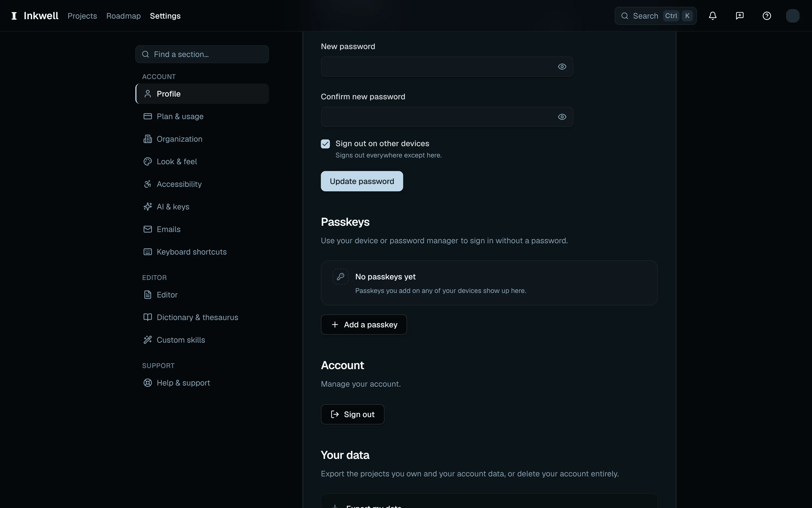Click the plus icon on Add a passkey
The width and height of the screenshot is (812, 508).
[335, 325]
